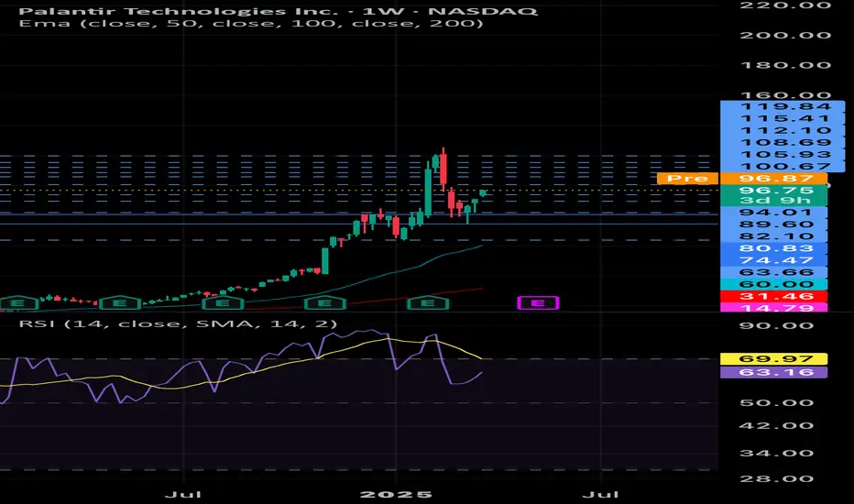Click the 105.93 price level label
Image resolution: width=854 pixels, height=504 pixels.
[x=783, y=155]
